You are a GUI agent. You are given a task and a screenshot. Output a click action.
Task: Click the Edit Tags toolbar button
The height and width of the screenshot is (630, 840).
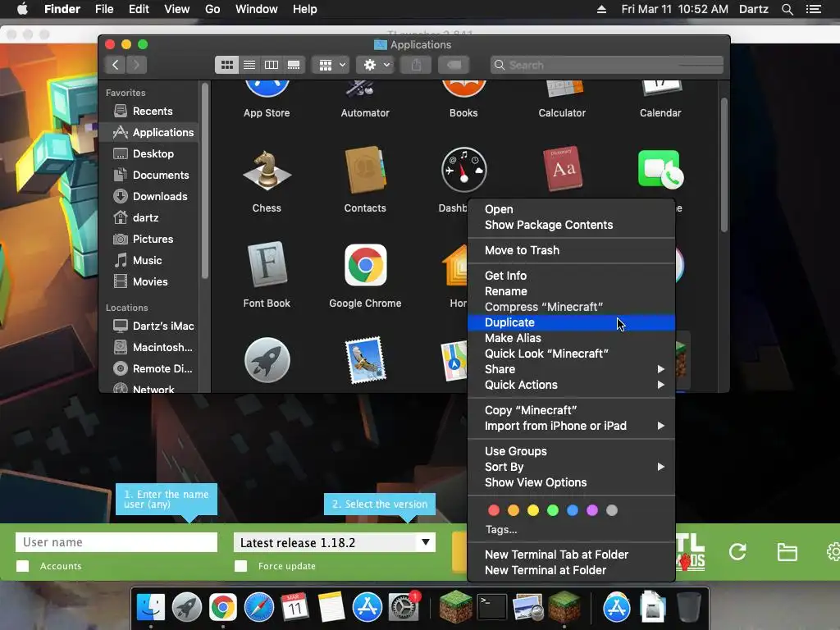(x=454, y=65)
